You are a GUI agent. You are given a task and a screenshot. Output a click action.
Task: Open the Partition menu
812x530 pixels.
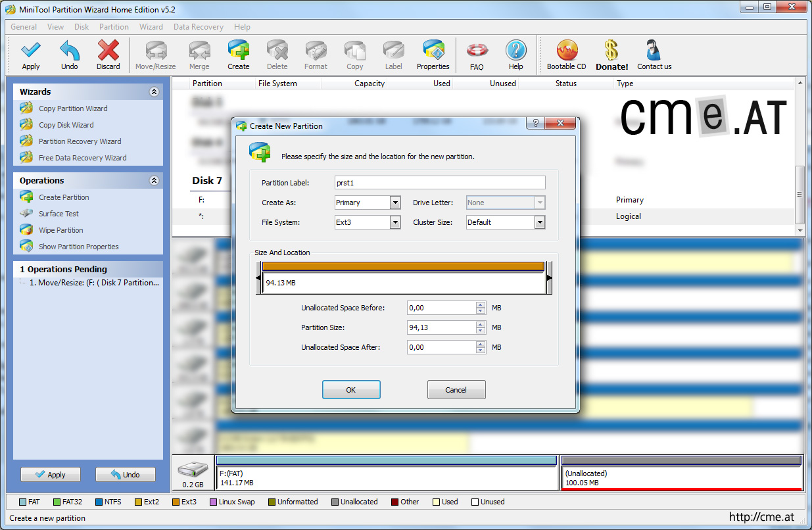point(114,27)
